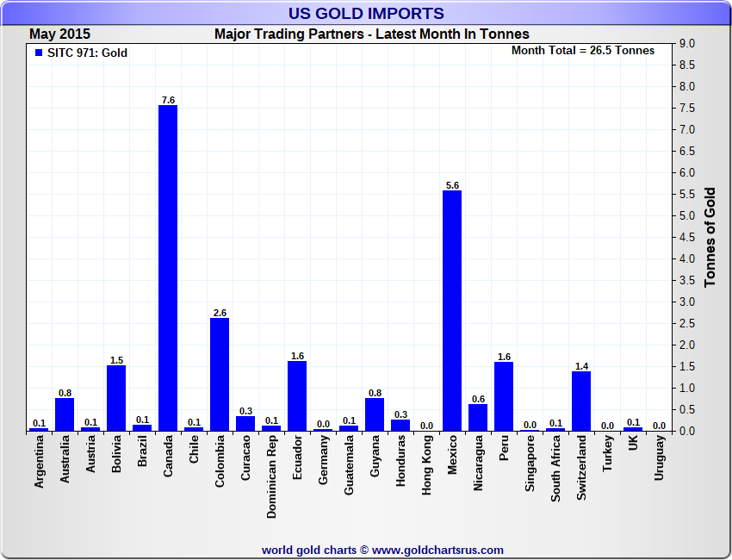Click the Argentina axis label

point(39,462)
